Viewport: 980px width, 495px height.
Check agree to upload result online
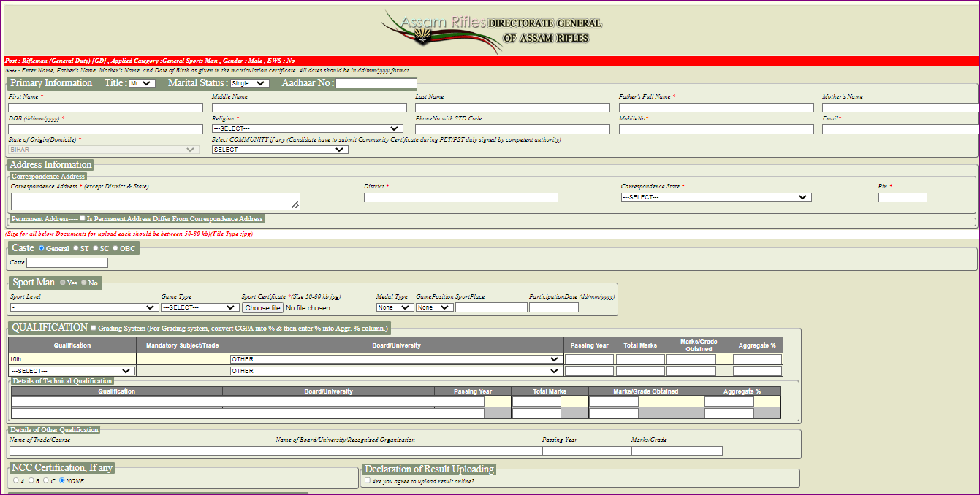(x=367, y=480)
